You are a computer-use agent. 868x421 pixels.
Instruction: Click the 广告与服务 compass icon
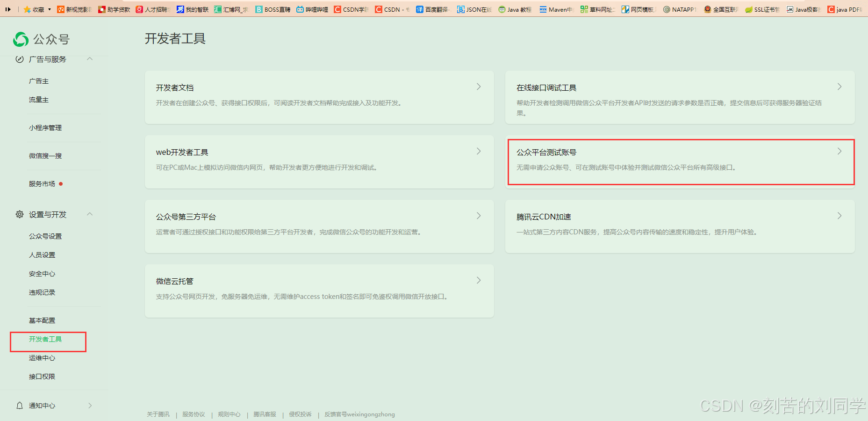tap(20, 59)
